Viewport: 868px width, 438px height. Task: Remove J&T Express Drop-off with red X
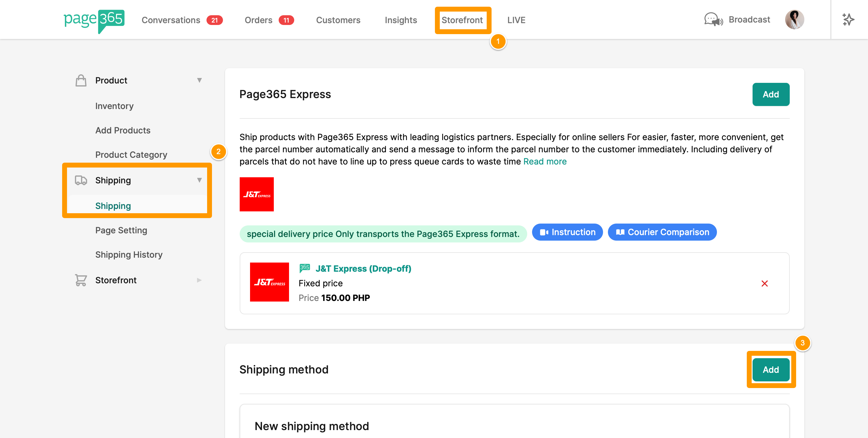[764, 284]
